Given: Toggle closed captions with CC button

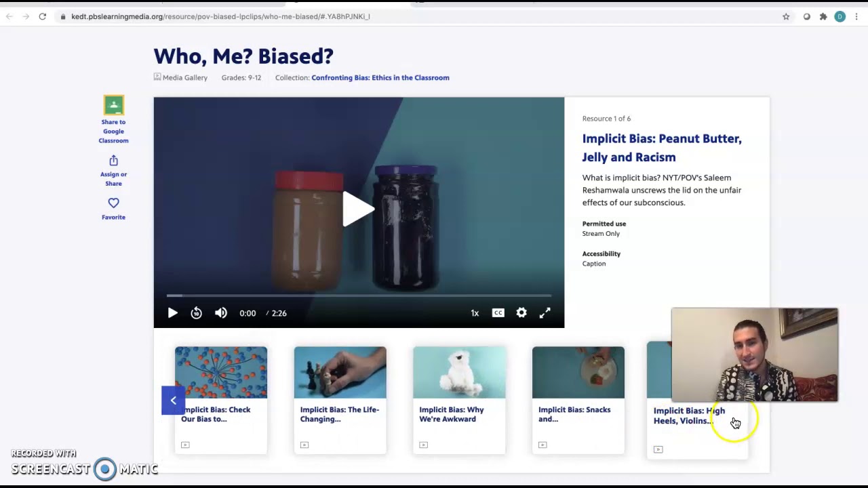Looking at the screenshot, I should point(498,313).
